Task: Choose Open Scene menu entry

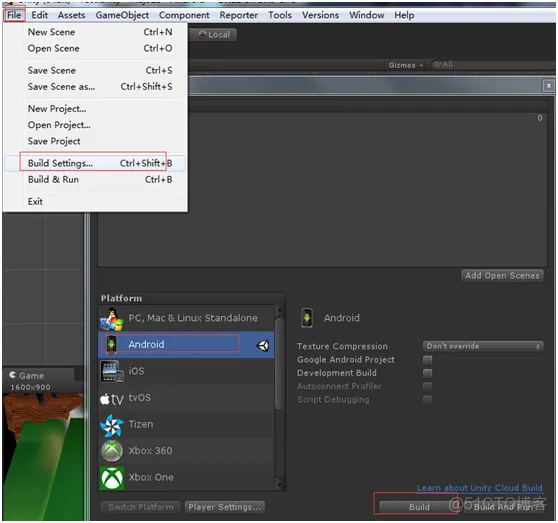Action: 95,48
